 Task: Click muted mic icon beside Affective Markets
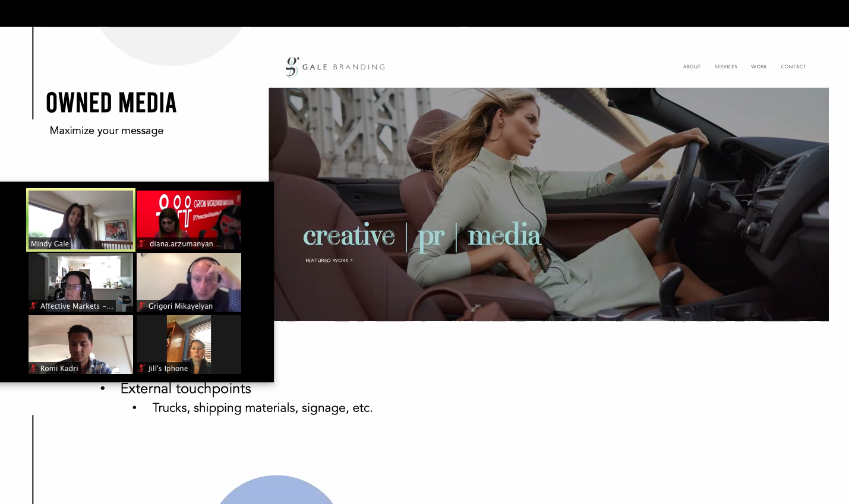pos(34,306)
